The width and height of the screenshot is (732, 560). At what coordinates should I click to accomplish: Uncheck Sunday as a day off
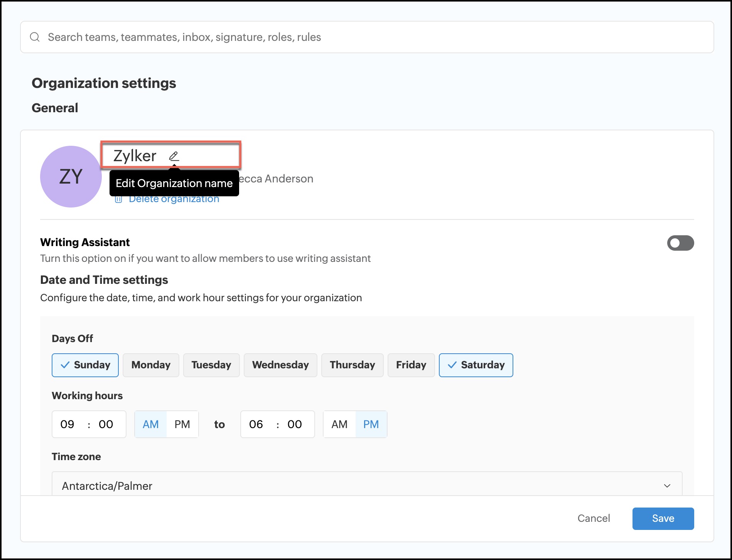(x=85, y=365)
